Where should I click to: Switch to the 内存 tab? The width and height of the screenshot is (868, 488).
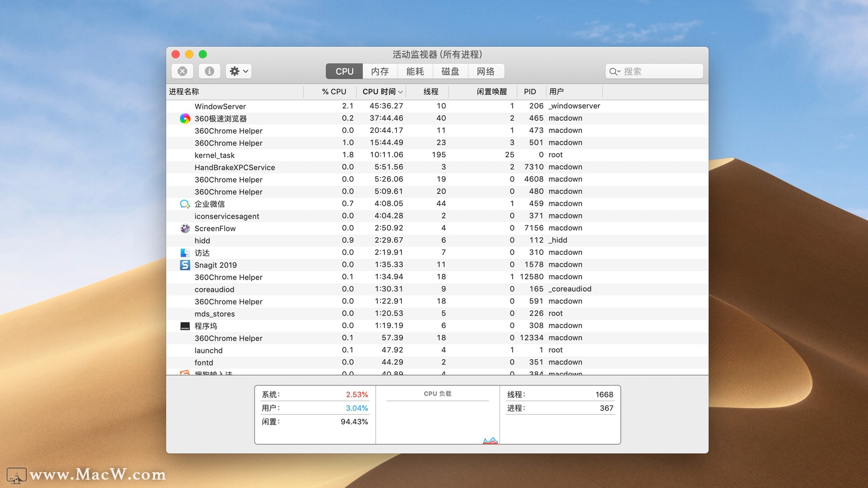tap(380, 71)
